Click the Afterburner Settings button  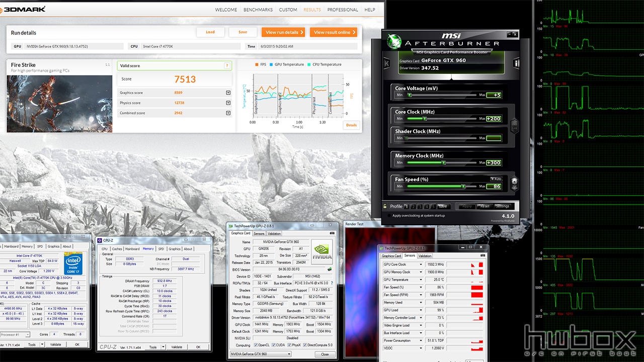[x=503, y=206]
